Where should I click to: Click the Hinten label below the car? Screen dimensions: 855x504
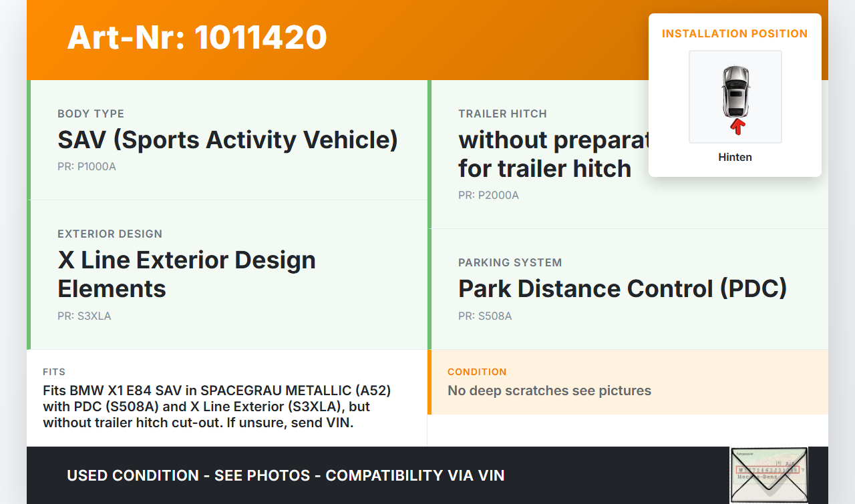coord(735,158)
